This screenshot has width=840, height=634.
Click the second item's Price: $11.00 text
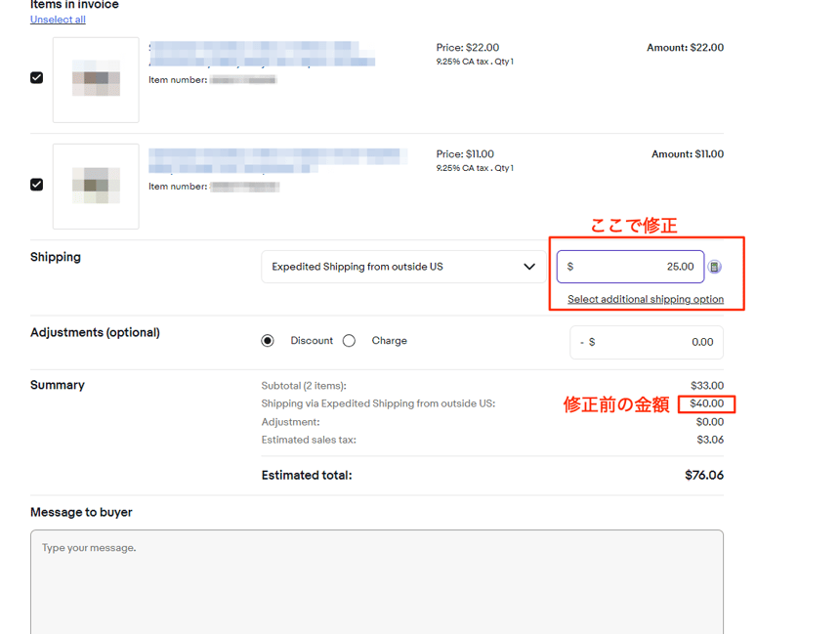click(x=465, y=154)
